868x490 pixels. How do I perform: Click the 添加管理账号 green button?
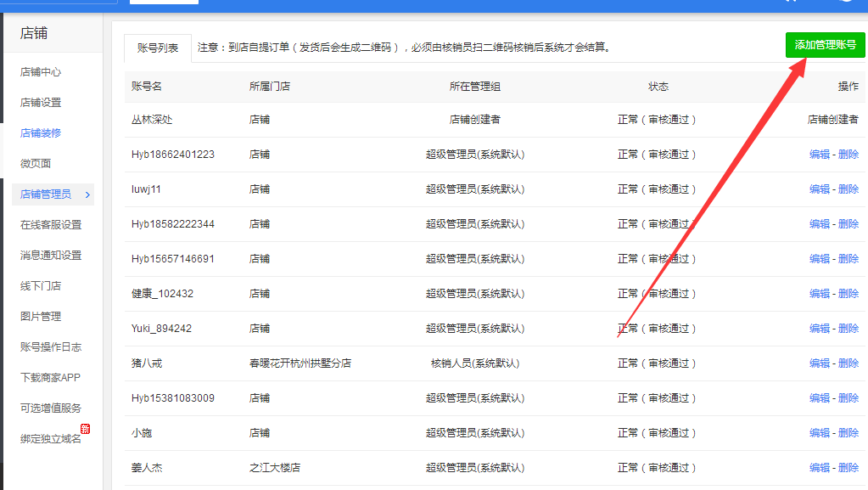click(x=825, y=45)
